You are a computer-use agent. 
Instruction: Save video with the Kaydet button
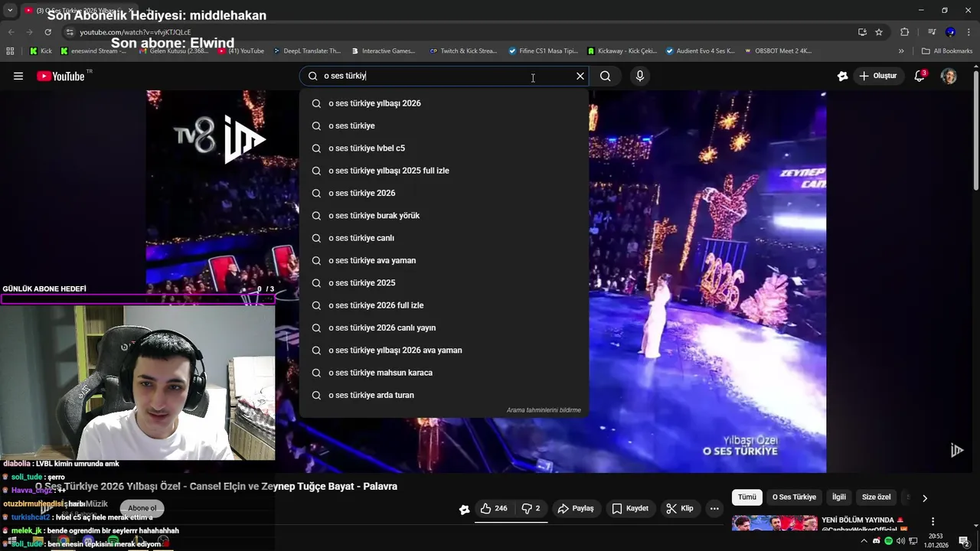630,508
